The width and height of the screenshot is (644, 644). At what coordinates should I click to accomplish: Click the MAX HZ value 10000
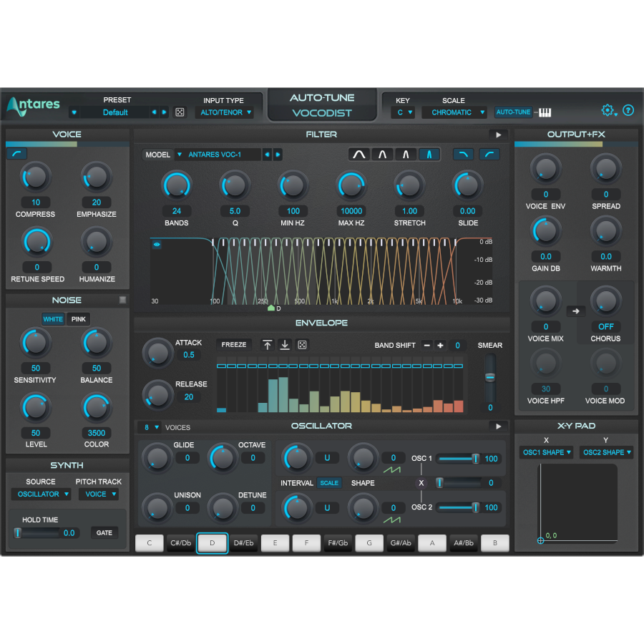click(x=351, y=211)
